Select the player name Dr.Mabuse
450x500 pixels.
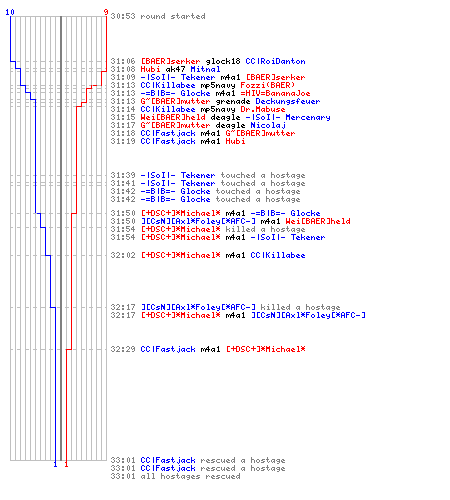click(x=263, y=109)
